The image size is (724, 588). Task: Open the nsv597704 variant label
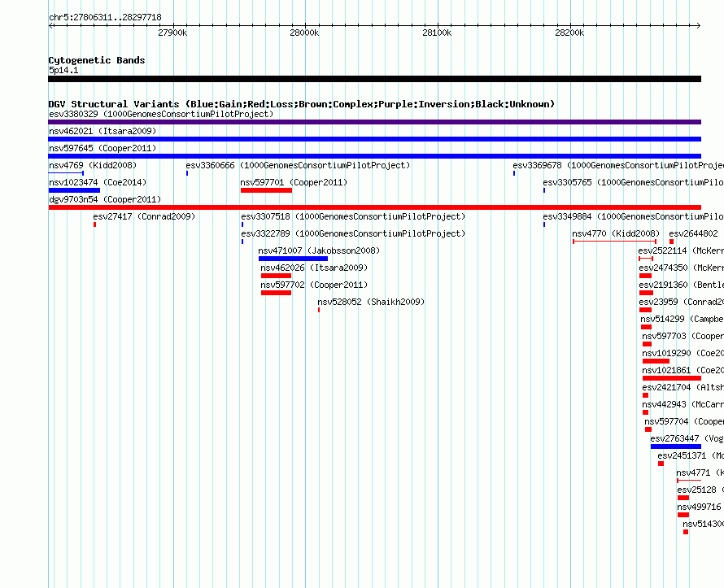(x=684, y=421)
